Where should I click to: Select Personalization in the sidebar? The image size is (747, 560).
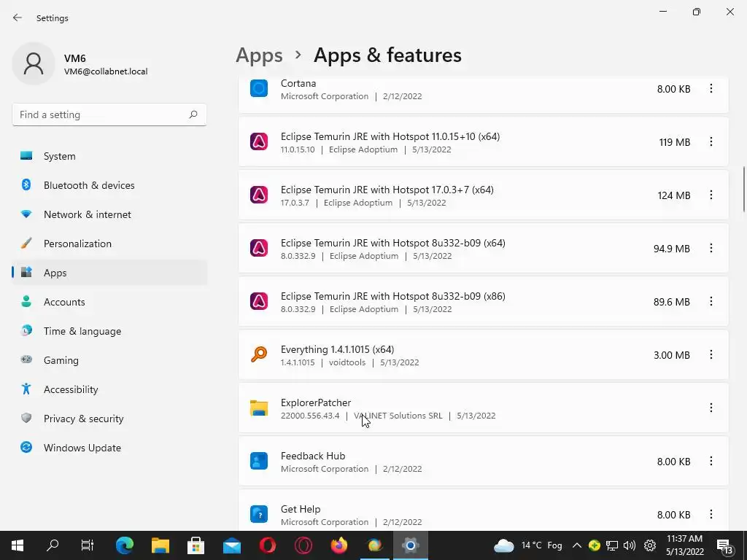pos(109,244)
